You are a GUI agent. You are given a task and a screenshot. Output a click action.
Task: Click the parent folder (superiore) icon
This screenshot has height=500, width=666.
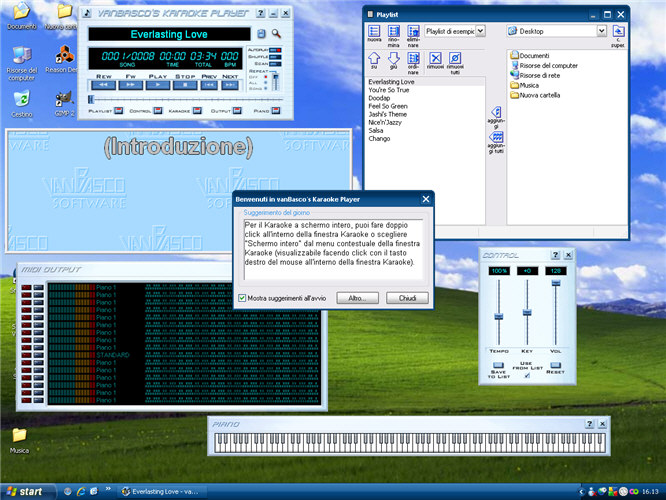[x=618, y=36]
